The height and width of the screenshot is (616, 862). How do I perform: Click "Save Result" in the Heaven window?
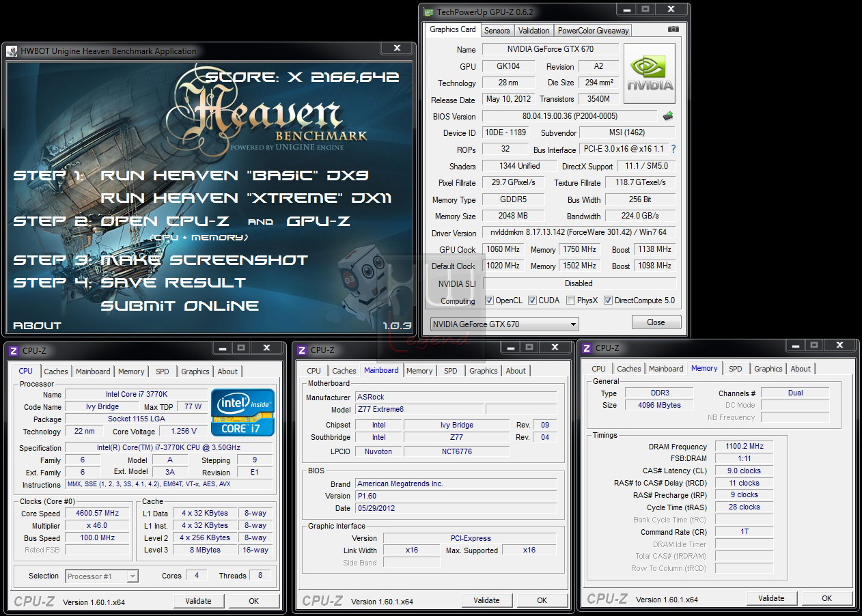(x=173, y=283)
